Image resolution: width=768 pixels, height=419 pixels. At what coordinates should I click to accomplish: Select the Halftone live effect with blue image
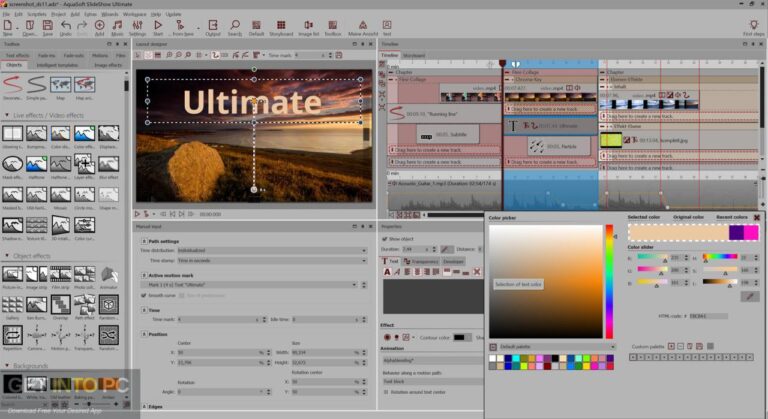pos(36,164)
